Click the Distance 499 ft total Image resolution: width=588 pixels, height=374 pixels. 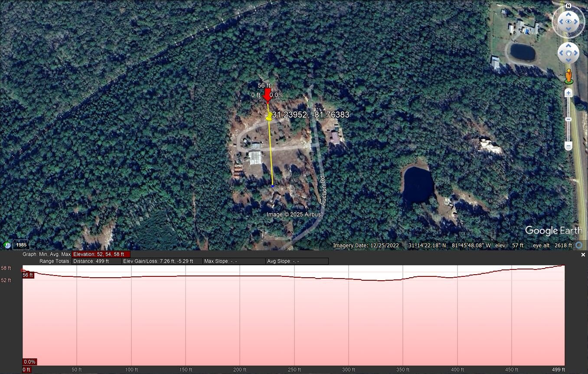(96, 261)
